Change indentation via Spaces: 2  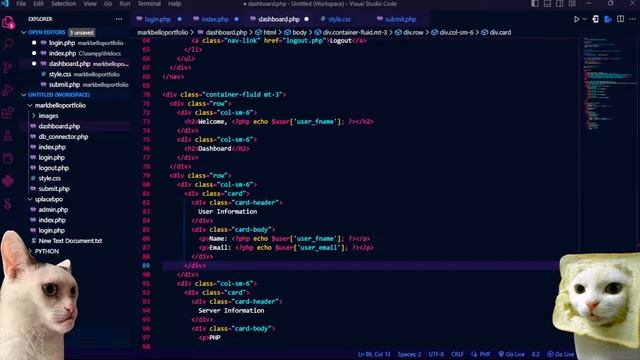click(409, 354)
